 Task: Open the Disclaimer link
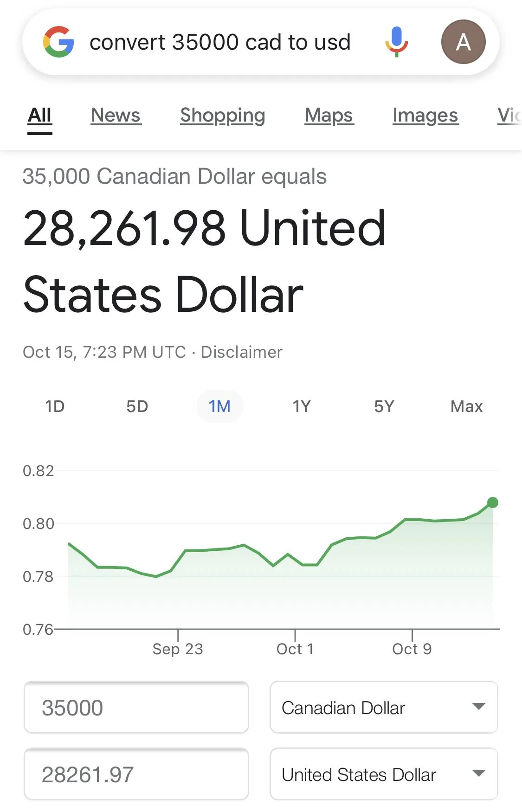[x=241, y=352]
